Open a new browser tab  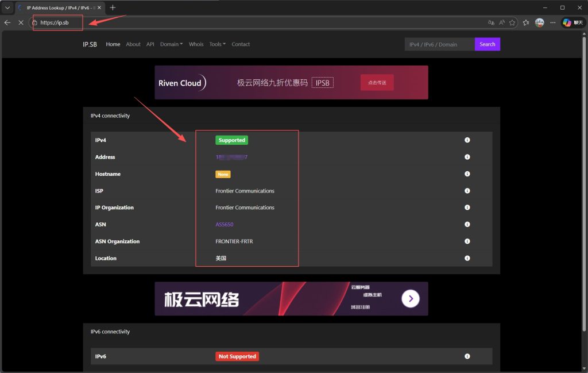point(113,7)
